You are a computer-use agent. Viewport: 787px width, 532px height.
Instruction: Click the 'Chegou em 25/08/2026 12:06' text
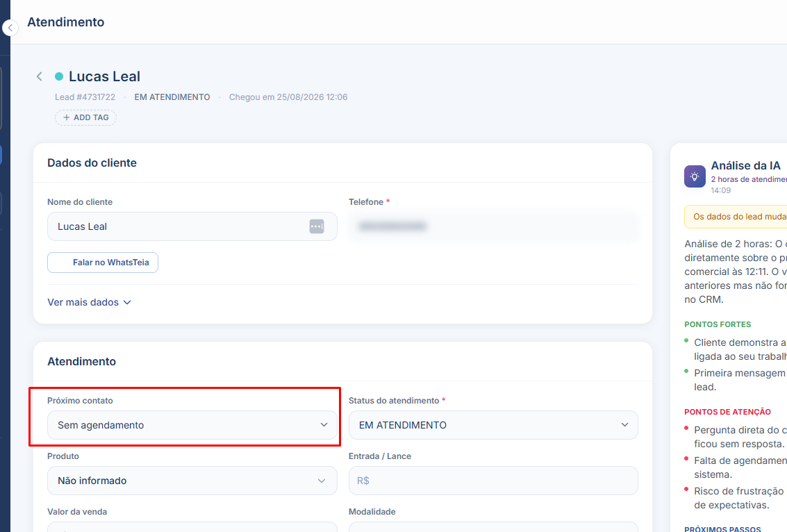pyautogui.click(x=288, y=97)
